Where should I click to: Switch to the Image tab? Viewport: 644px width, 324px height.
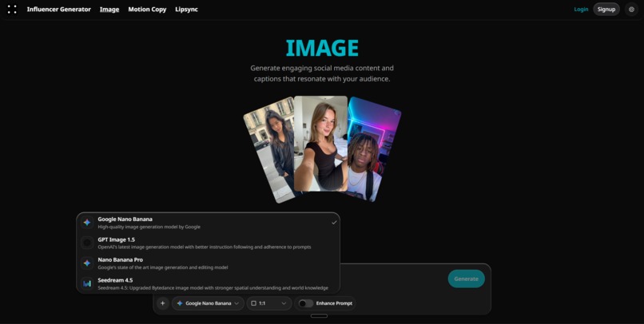[x=109, y=9]
